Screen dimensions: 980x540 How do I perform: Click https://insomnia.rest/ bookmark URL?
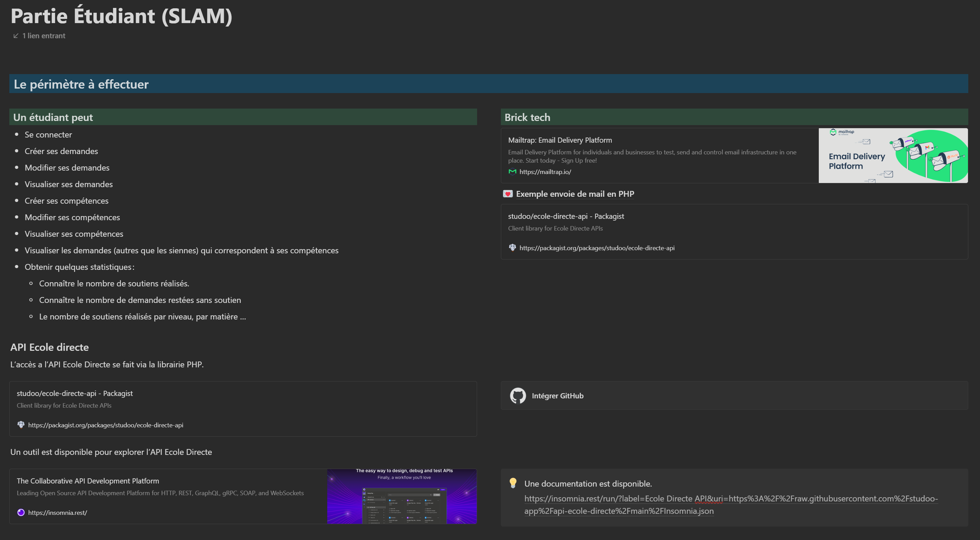coord(58,512)
